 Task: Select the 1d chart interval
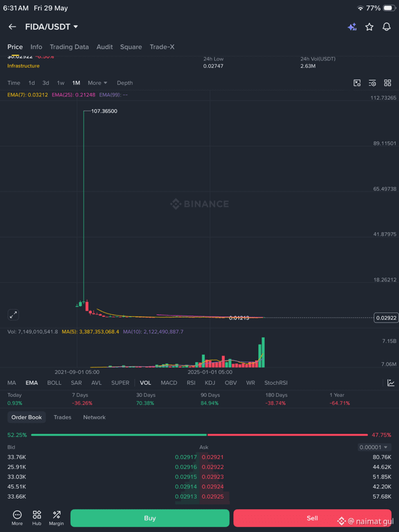point(31,83)
